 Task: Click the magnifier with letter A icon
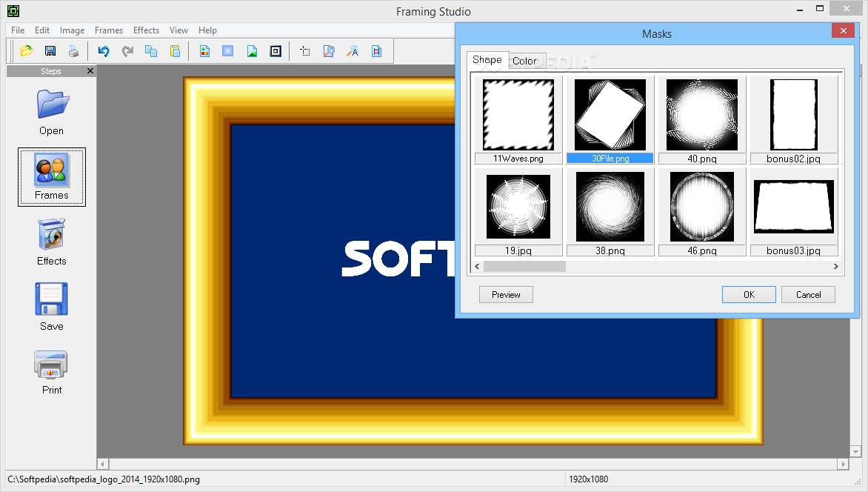pos(353,52)
